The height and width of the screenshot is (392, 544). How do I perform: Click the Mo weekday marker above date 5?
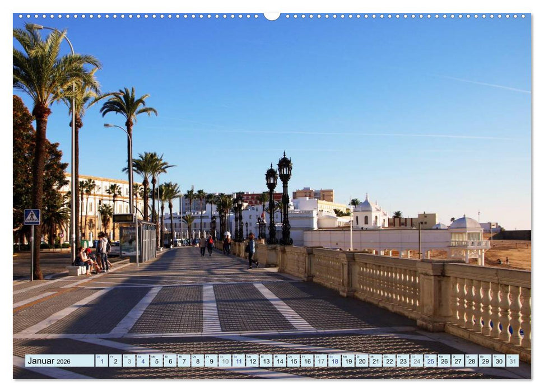pyautogui.click(x=154, y=356)
